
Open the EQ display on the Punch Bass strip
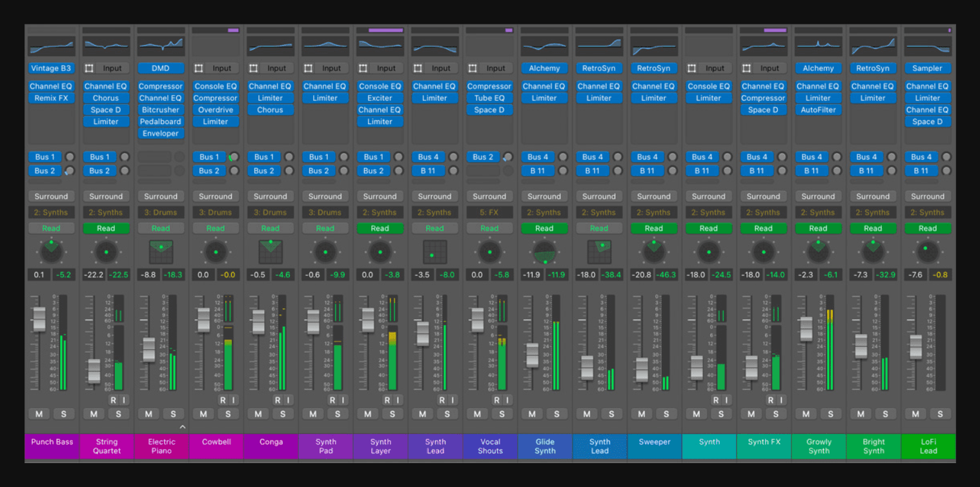pos(52,47)
